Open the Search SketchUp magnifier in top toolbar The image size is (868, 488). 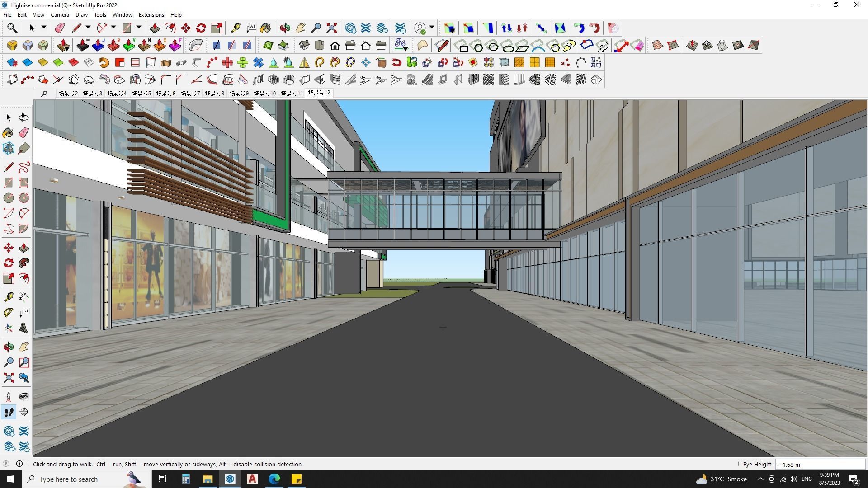coord(12,28)
